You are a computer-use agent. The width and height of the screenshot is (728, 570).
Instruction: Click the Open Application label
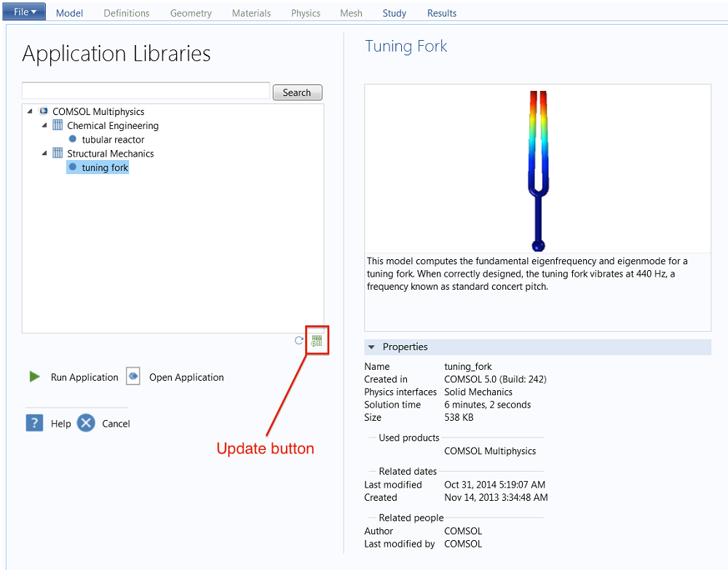pos(186,377)
